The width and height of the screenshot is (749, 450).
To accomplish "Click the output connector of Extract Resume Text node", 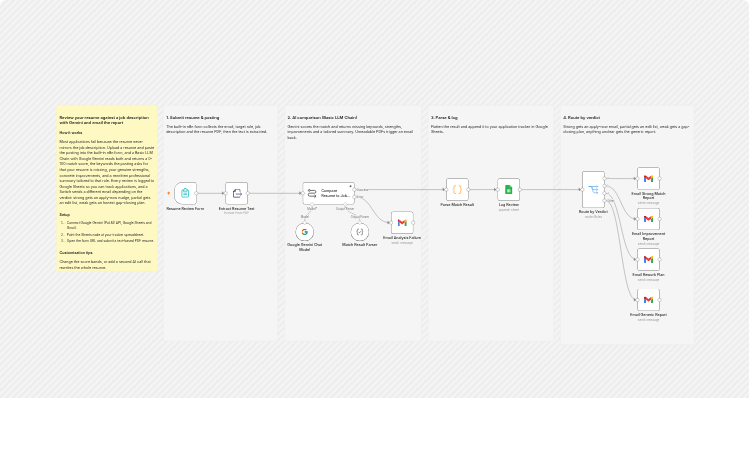I will pyautogui.click(x=248, y=193).
